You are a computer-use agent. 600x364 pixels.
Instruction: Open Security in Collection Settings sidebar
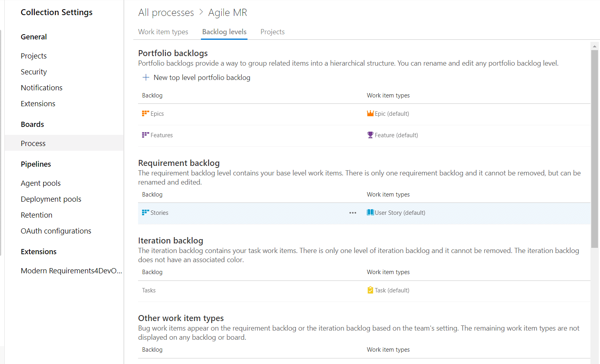pos(34,72)
